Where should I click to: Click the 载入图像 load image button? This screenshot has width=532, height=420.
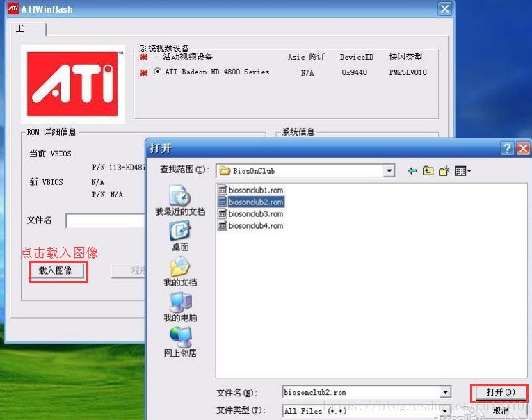pos(56,270)
